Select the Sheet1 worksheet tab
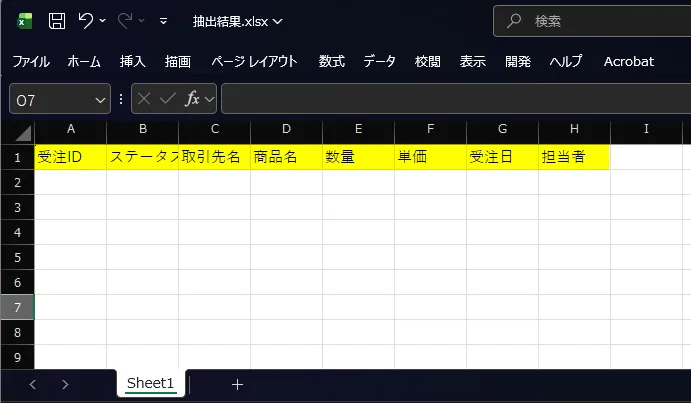691x403 pixels. point(150,383)
